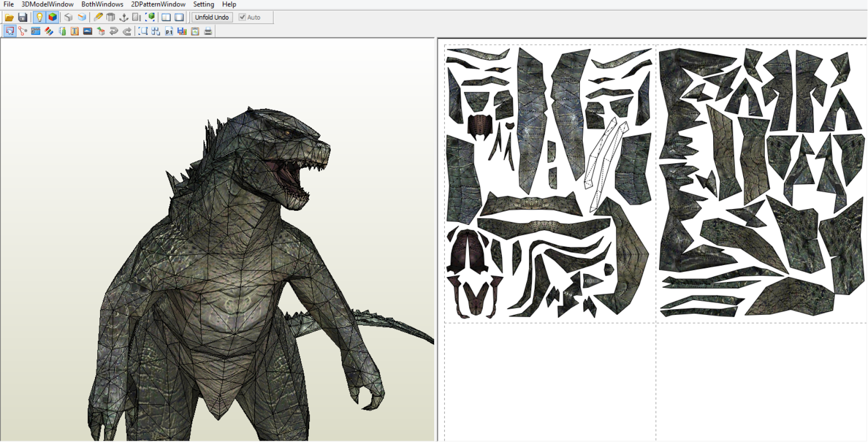Open the 2DPatternWindow menu
This screenshot has width=868, height=442.
pos(158,4)
